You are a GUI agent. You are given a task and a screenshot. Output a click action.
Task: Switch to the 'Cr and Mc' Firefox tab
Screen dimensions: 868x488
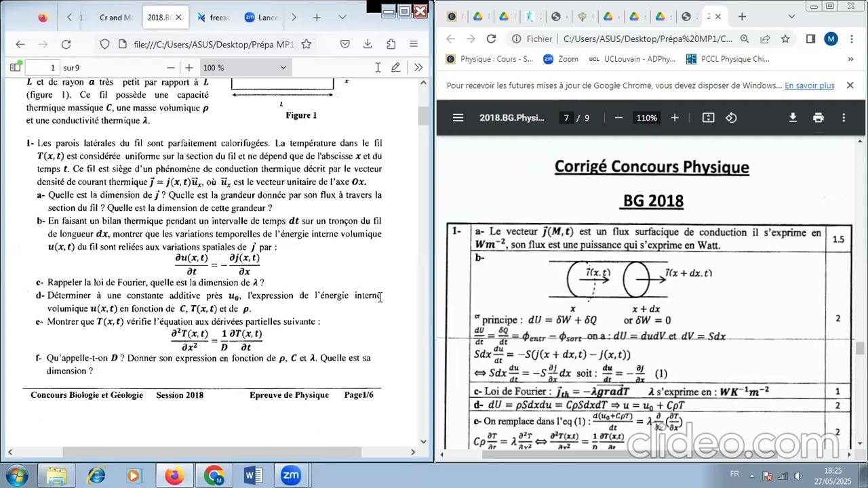click(116, 18)
